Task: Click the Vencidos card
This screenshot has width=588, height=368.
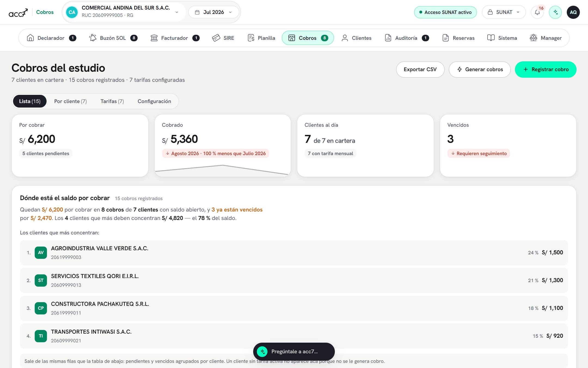Action: click(508, 146)
